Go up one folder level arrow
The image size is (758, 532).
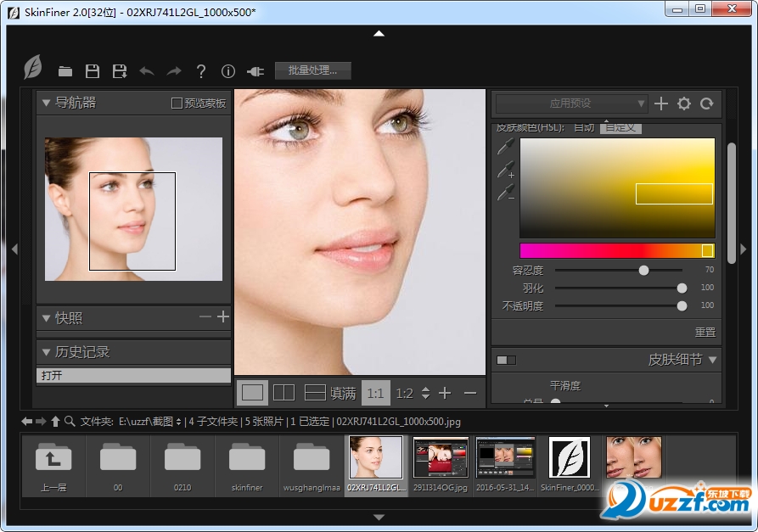point(55,422)
